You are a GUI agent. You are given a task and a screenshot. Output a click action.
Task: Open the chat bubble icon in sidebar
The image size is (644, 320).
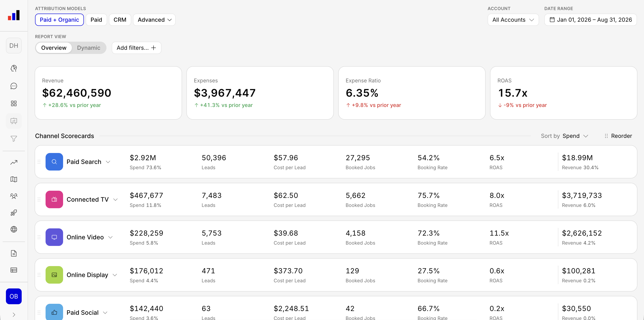(14, 86)
